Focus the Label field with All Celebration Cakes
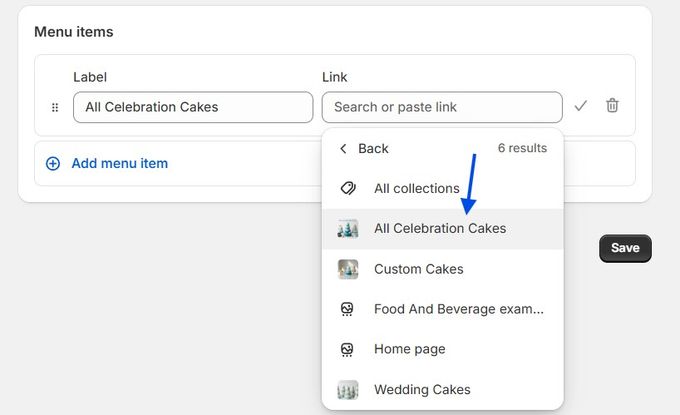The width and height of the screenshot is (680, 415). click(193, 107)
